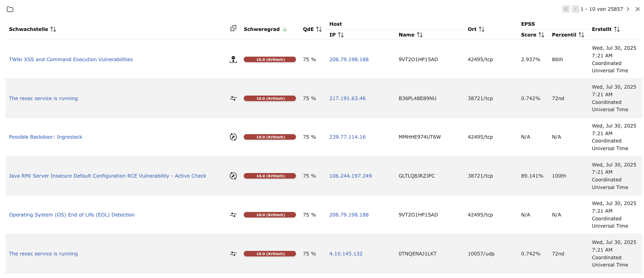
Task: Sort by Erstellt date column
Action: click(617, 30)
